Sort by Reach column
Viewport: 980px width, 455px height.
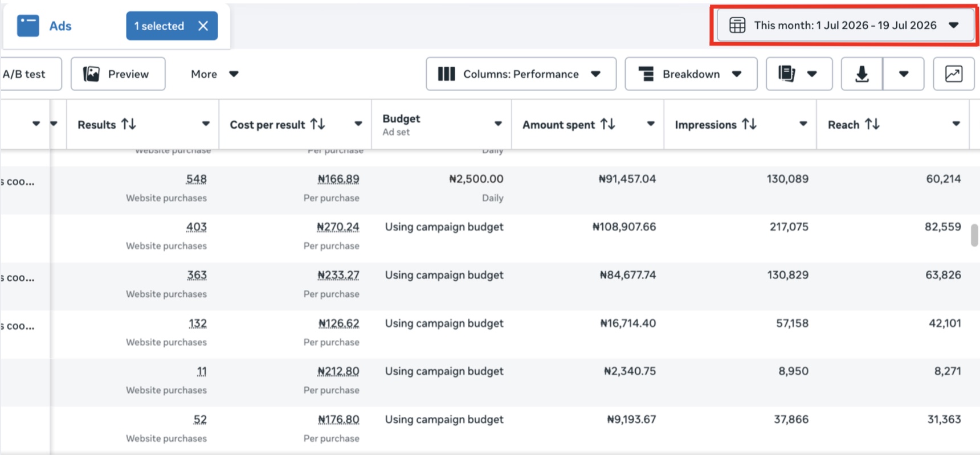(x=872, y=124)
